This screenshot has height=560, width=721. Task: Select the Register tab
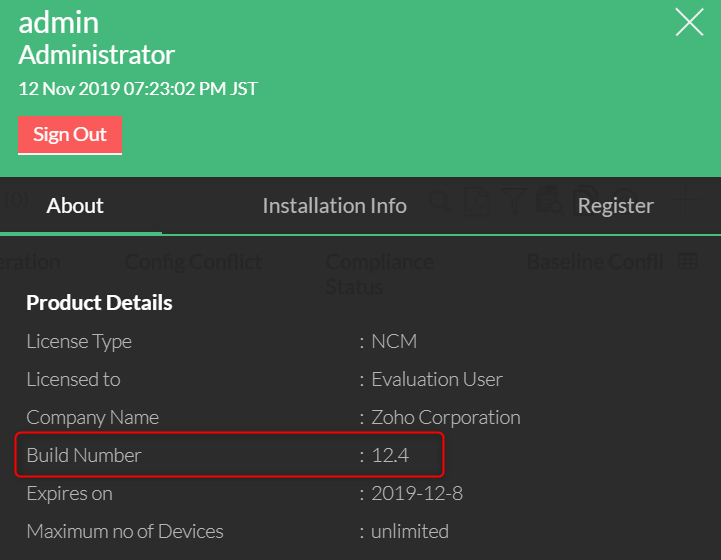coord(615,206)
